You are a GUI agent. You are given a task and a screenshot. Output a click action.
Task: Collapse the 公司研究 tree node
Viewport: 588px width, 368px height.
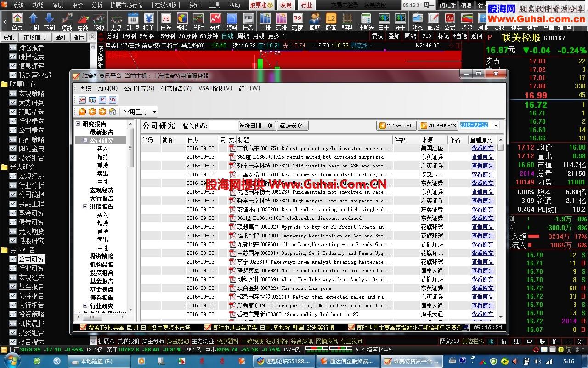(85, 140)
